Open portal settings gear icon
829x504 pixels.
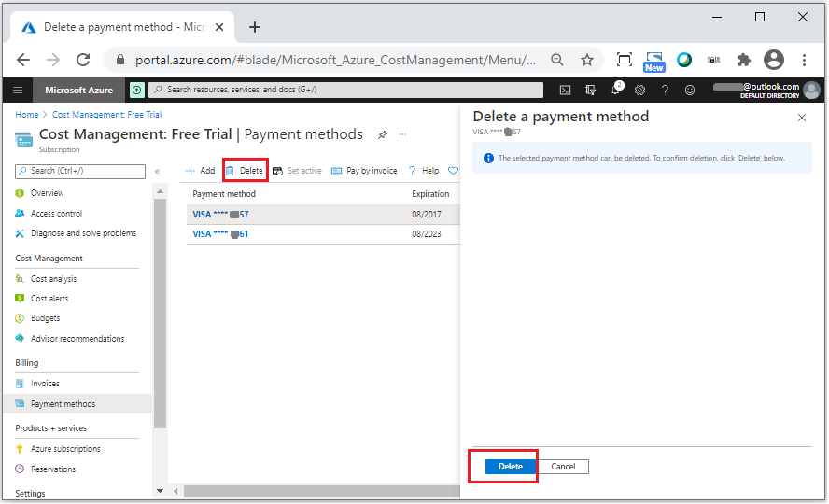coord(640,91)
